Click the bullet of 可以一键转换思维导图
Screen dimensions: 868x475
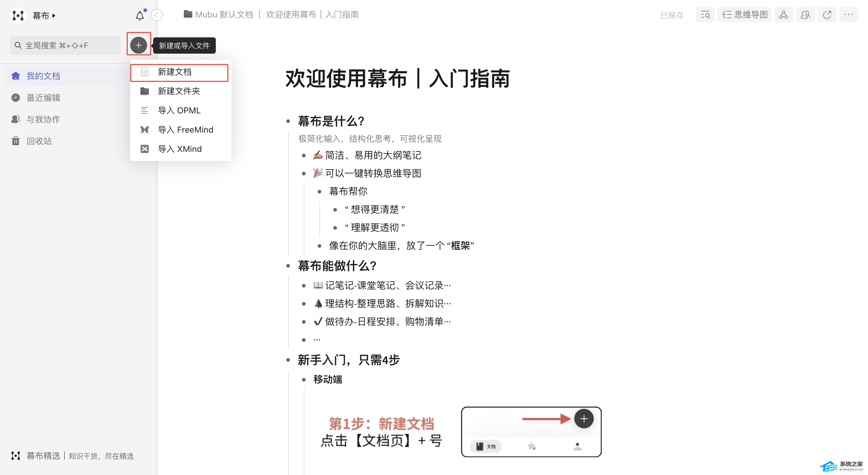304,174
